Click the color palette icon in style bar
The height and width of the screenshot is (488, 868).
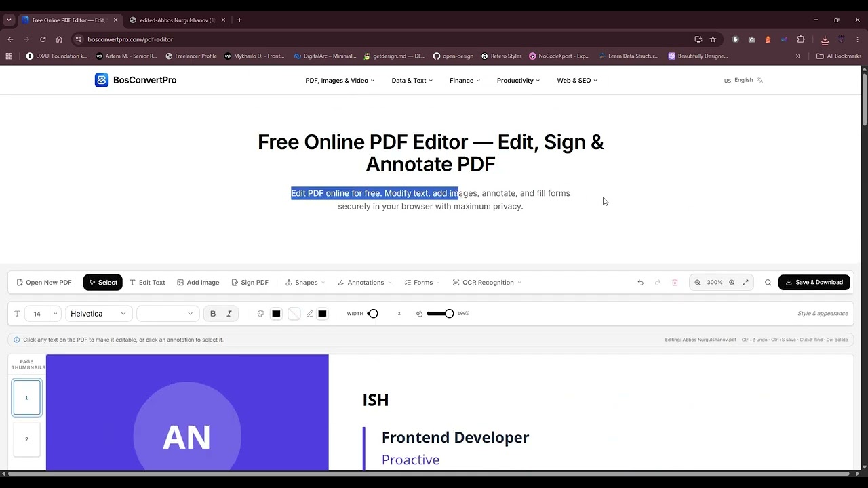coord(260,314)
